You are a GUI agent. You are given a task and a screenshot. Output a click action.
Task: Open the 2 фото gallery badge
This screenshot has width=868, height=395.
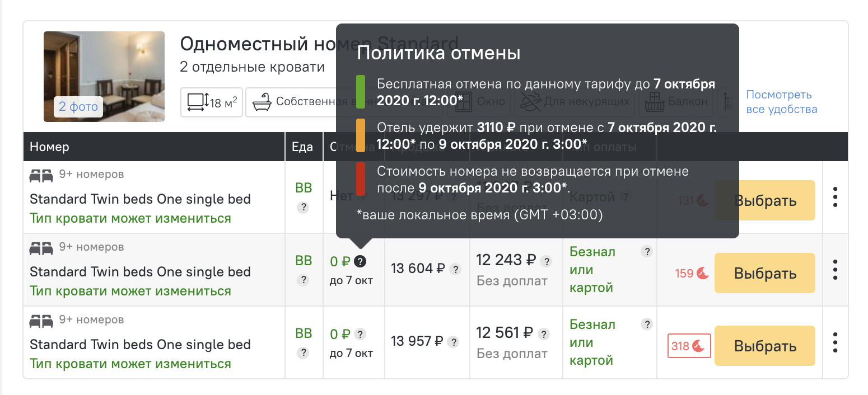[78, 106]
